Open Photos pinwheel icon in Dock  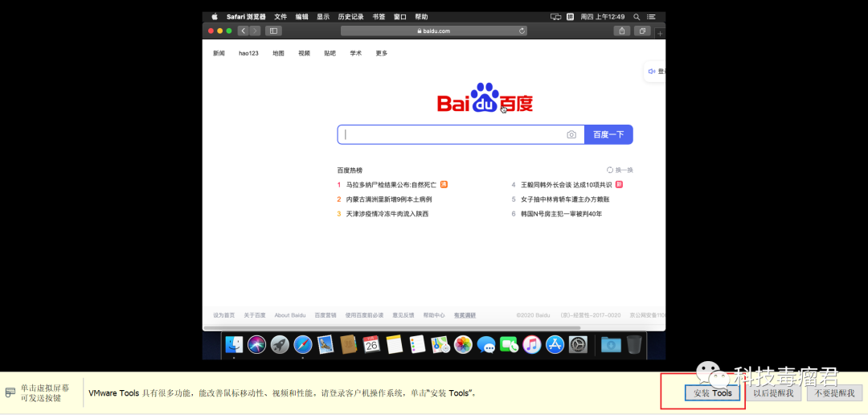(x=463, y=345)
